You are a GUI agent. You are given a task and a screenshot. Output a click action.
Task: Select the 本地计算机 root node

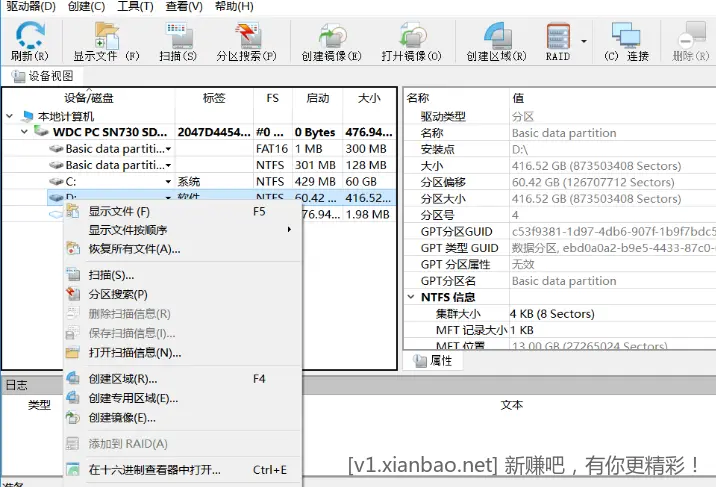click(x=66, y=116)
